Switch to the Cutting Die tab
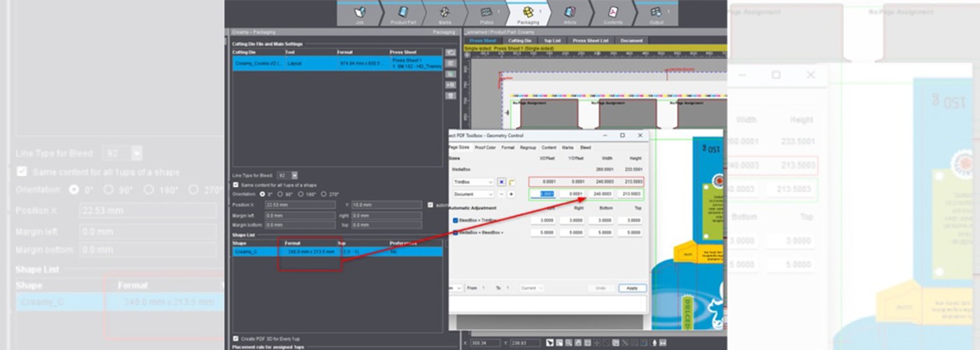 pos(520,41)
